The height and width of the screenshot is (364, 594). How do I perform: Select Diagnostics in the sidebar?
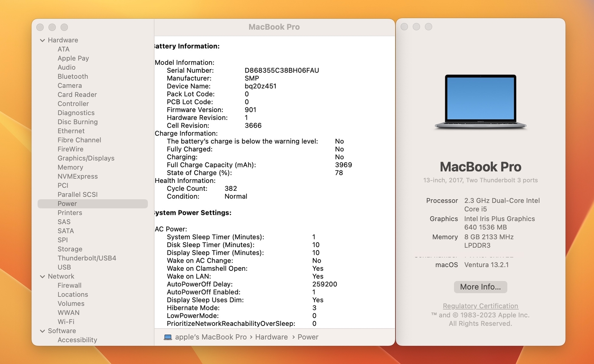(x=76, y=113)
